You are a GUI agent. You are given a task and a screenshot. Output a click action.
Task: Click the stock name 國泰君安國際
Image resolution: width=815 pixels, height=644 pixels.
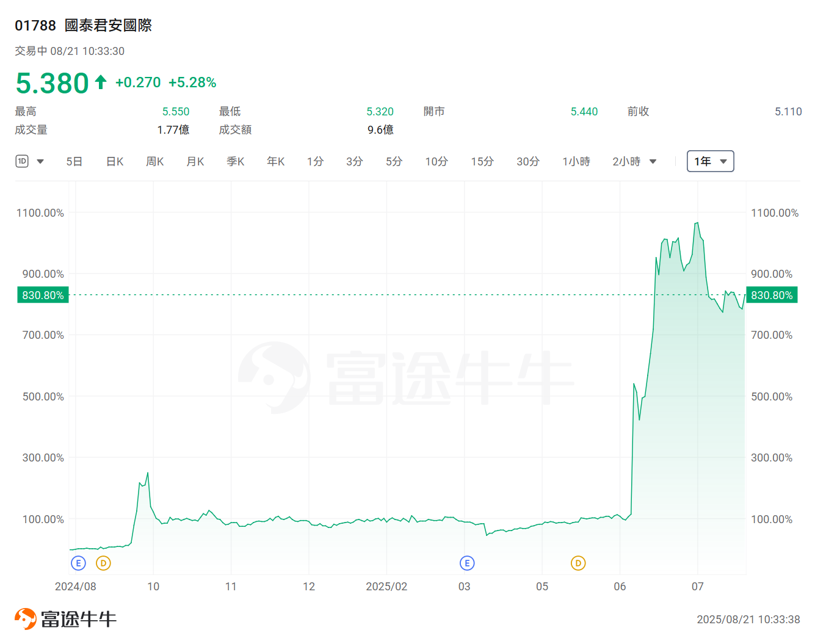point(108,26)
